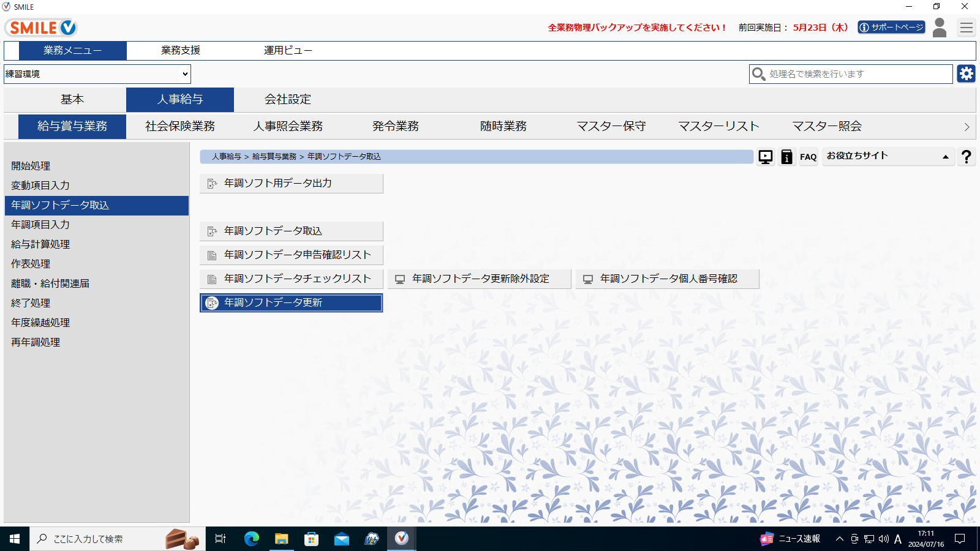The image size is (980, 551).
Task: Open the サポートページ support button
Action: tap(891, 28)
